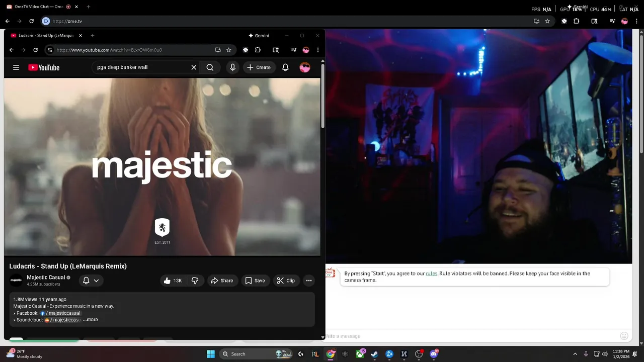Screen dimensions: 644x362
Task: Open the Windows taskbar search box
Action: tap(257, 354)
